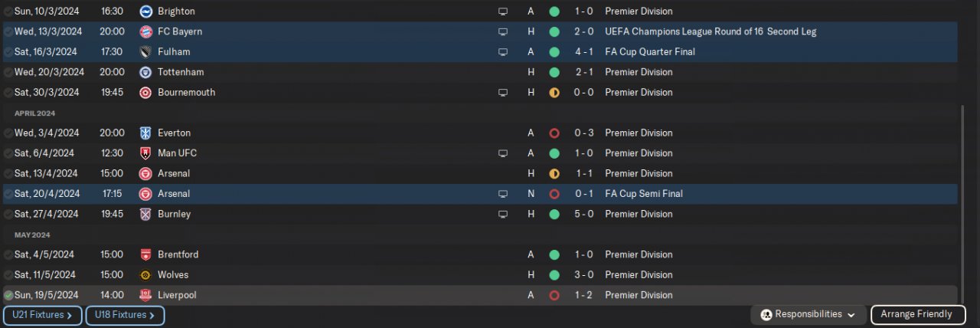Open the Responsibilities dropdown
Screen dimensions: 980x328
(809, 315)
